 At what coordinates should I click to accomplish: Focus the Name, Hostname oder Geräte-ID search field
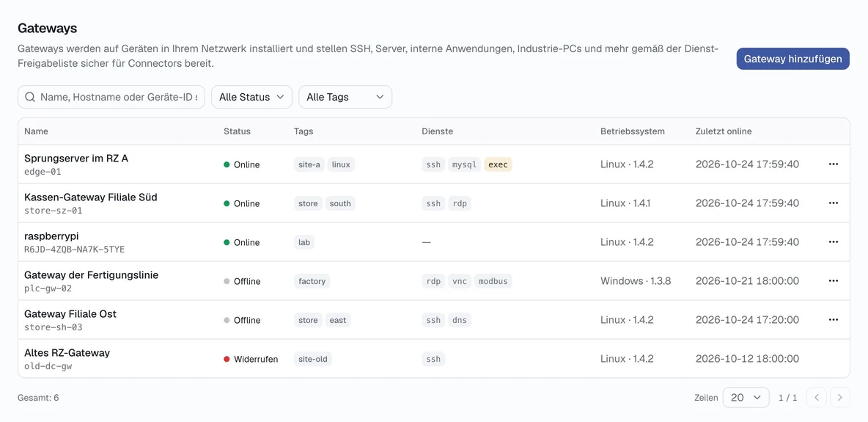111,97
